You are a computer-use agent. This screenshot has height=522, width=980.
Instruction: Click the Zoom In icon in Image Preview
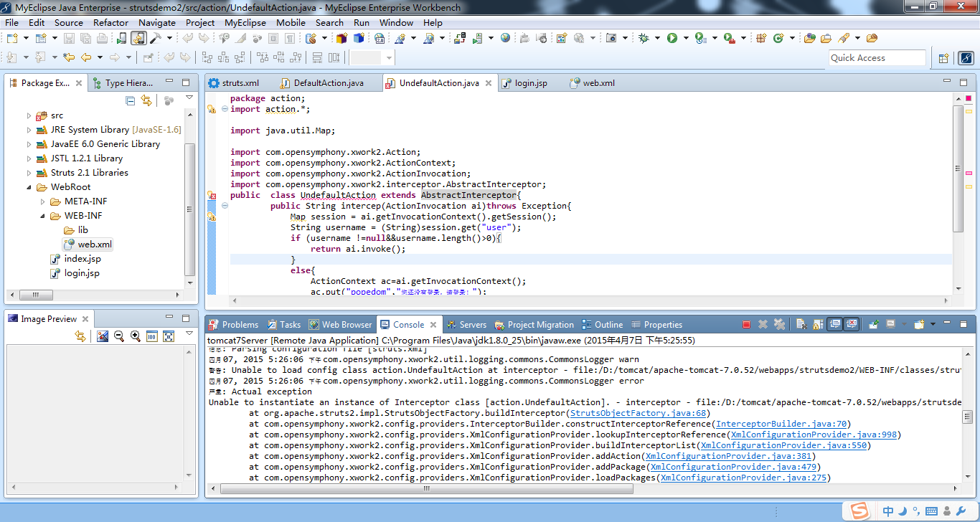[x=136, y=336]
